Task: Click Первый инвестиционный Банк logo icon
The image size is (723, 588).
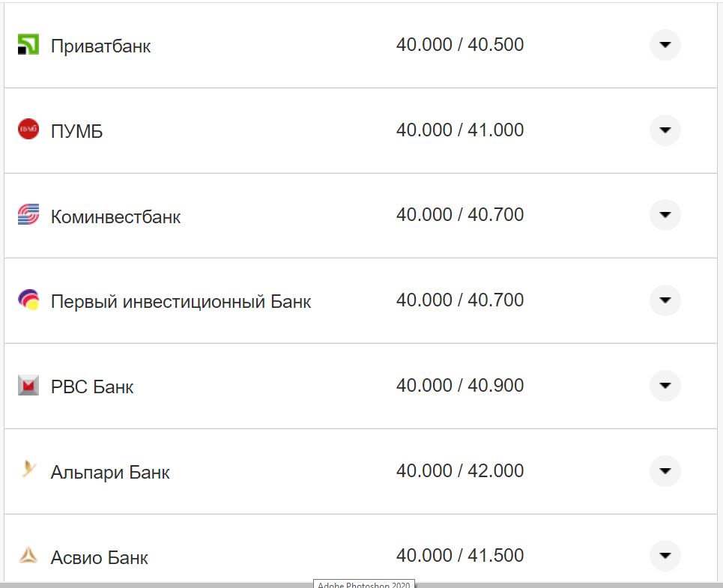Action: (x=28, y=300)
